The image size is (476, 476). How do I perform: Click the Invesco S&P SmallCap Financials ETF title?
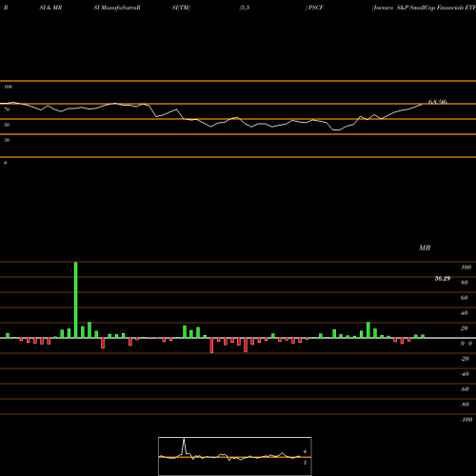pos(424,8)
